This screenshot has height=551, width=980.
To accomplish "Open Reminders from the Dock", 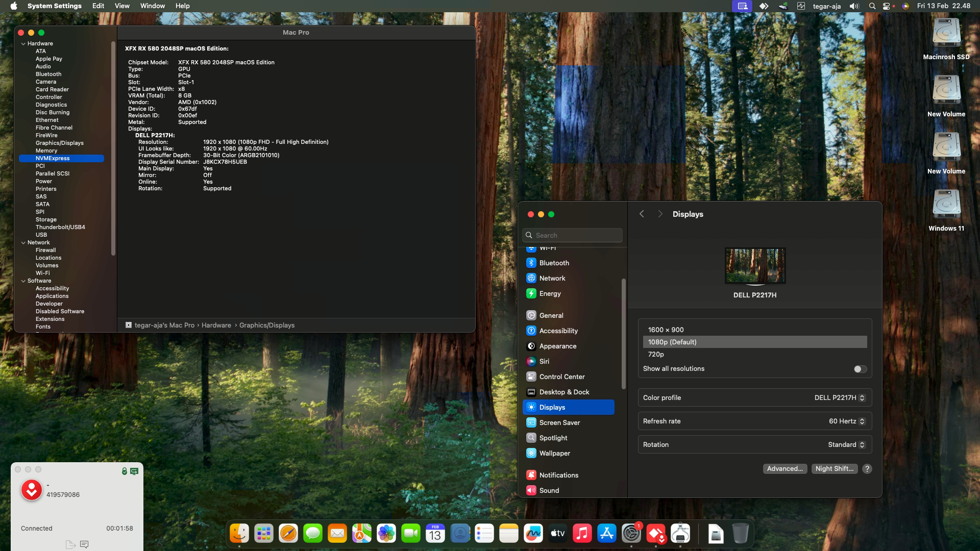I will [x=484, y=534].
